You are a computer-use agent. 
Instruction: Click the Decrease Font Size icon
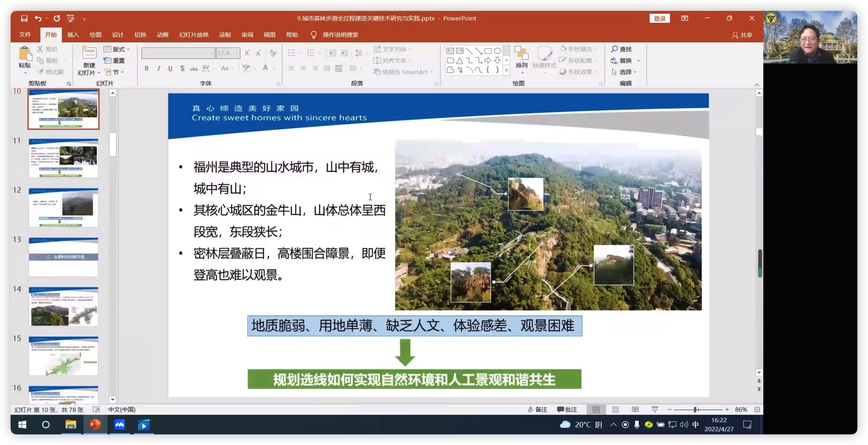pos(258,53)
